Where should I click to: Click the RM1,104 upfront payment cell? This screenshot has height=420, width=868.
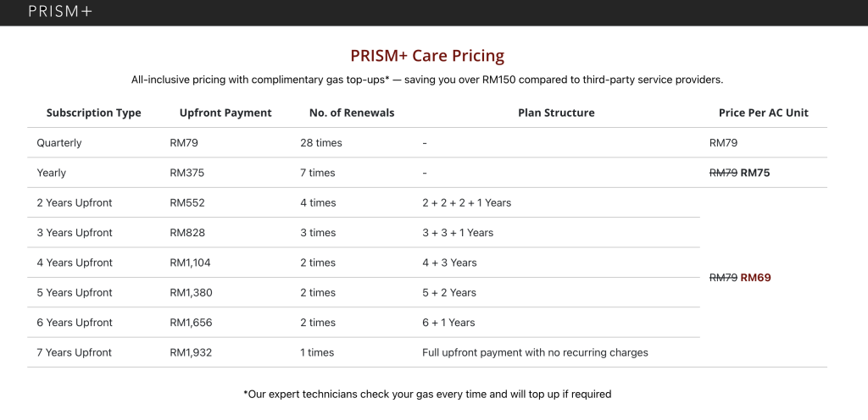pyautogui.click(x=190, y=262)
